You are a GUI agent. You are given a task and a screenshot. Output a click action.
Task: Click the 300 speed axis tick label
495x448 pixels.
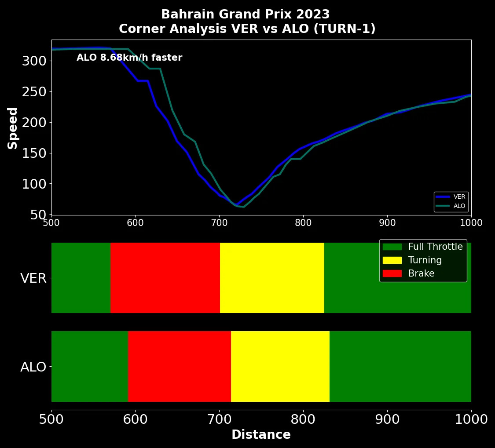34,61
